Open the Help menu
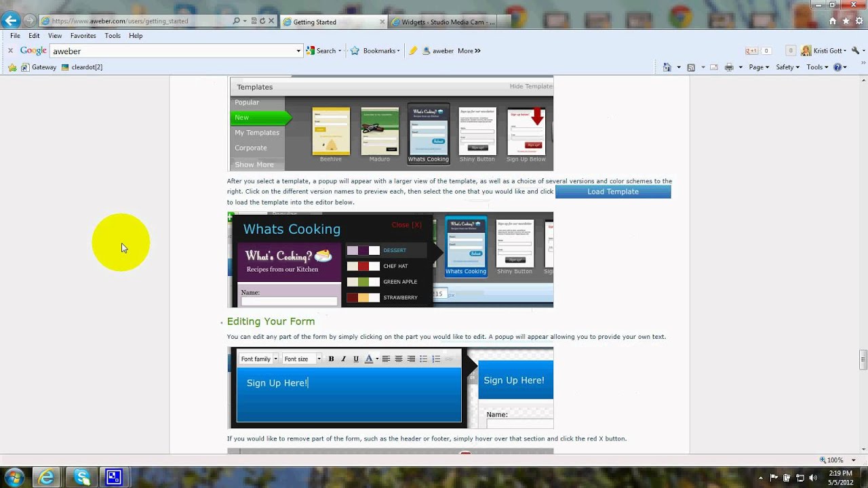Screen dimensions: 868x488 click(136, 36)
